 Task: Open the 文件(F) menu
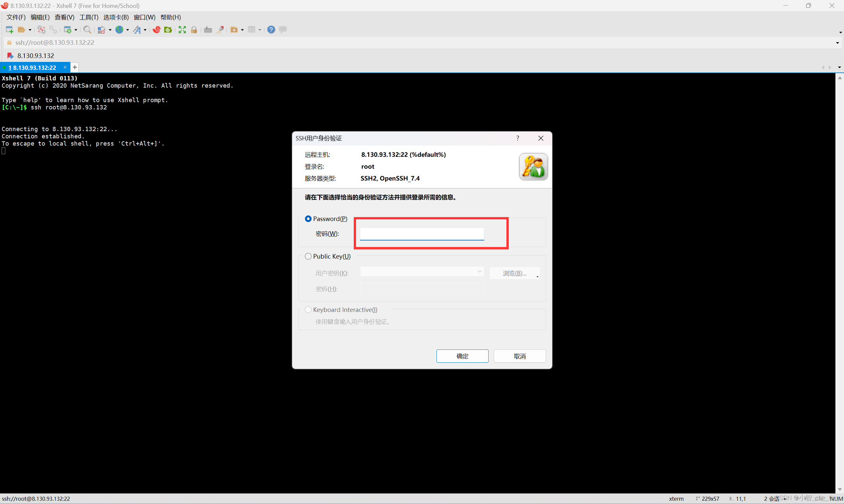point(16,17)
